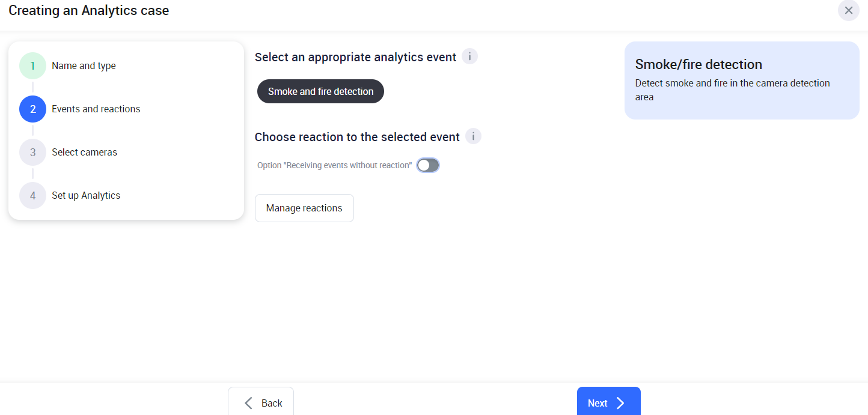Close the Analytics case creation dialog
868x415 pixels.
pos(848,10)
